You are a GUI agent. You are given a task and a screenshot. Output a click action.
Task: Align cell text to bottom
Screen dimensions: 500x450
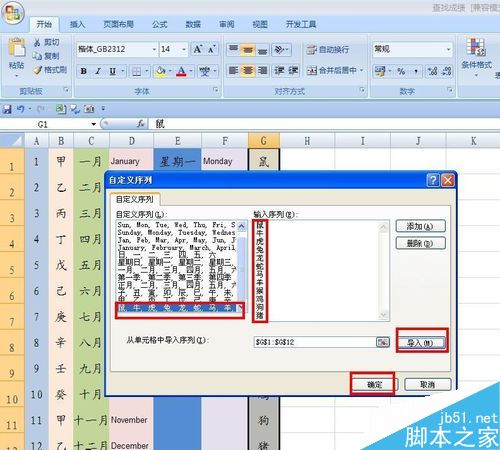(262, 50)
